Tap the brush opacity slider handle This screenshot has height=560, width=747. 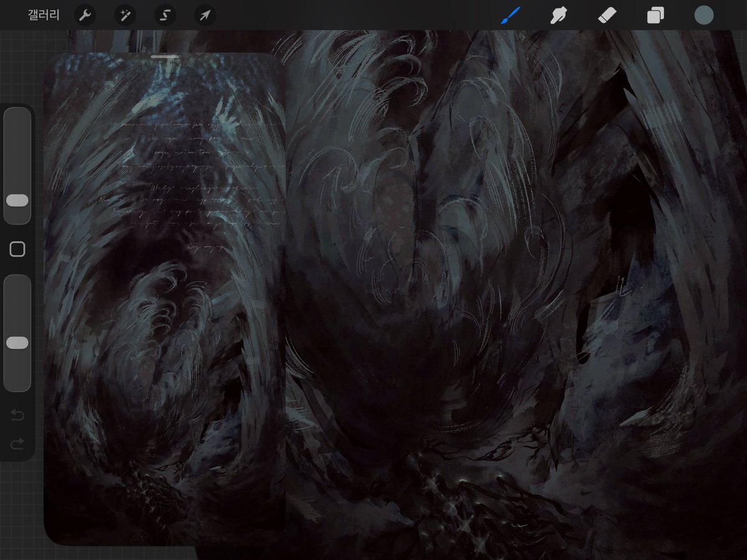click(x=17, y=343)
